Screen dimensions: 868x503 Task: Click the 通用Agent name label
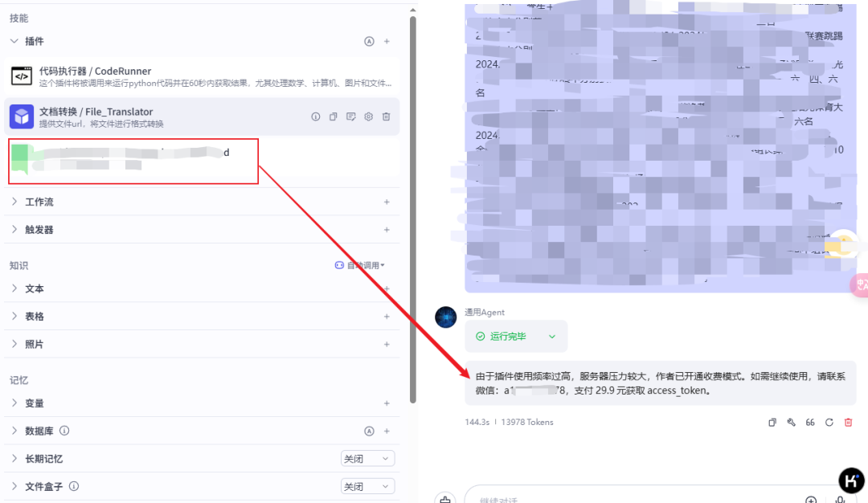click(485, 313)
